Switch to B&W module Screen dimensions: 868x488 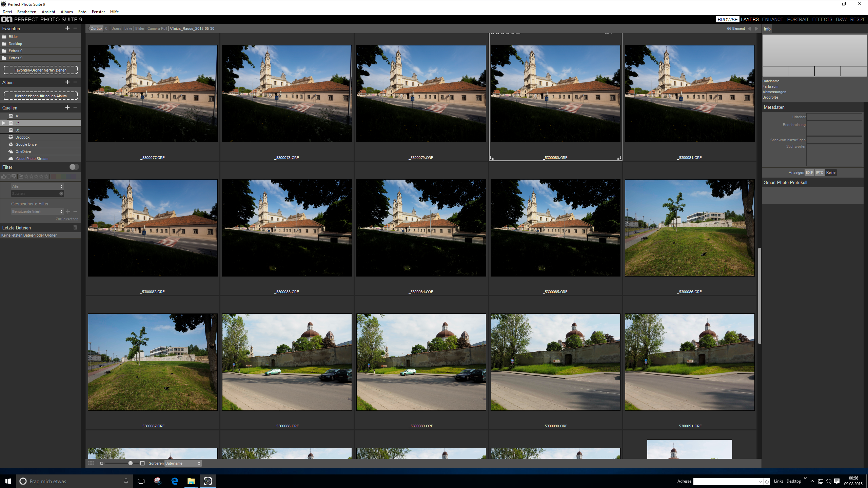coord(841,19)
